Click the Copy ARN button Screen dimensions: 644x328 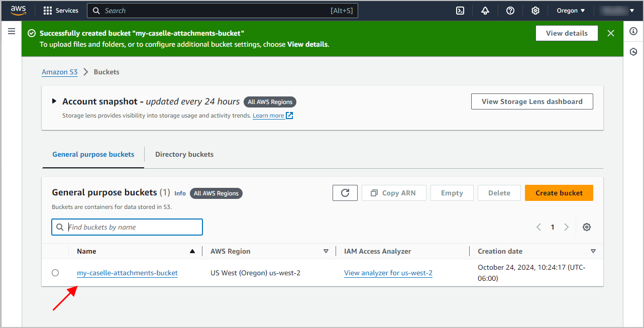tap(394, 193)
